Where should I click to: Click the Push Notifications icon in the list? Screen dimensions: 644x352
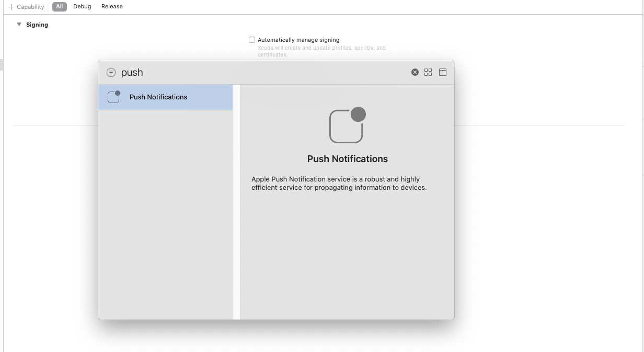click(113, 96)
